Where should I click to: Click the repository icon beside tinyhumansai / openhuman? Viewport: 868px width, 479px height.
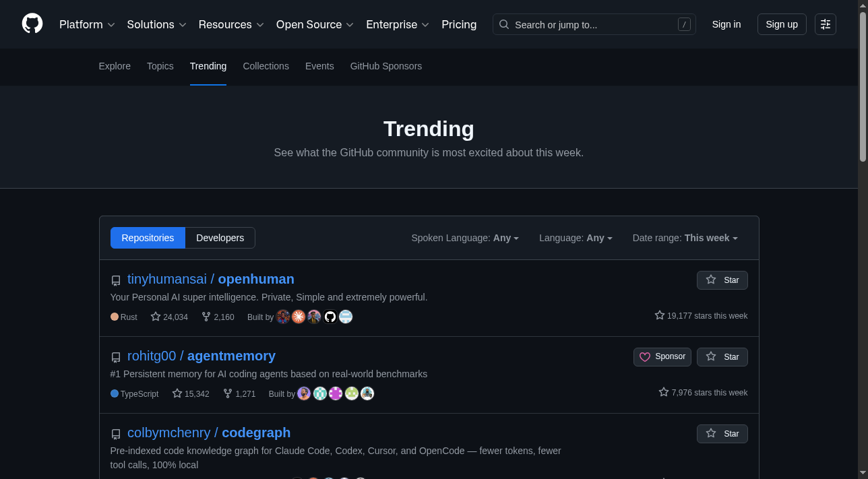[116, 280]
